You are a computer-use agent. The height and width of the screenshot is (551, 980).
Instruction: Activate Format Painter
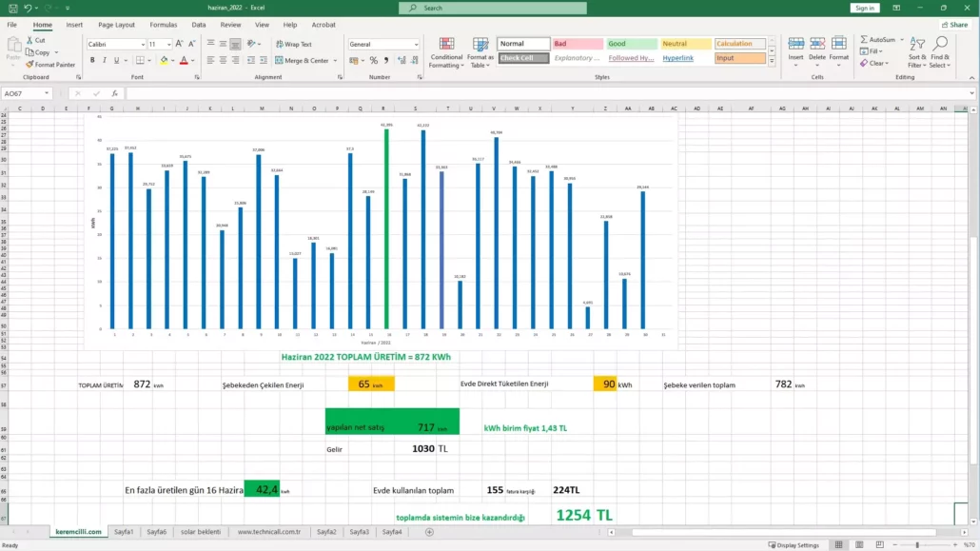coord(50,65)
